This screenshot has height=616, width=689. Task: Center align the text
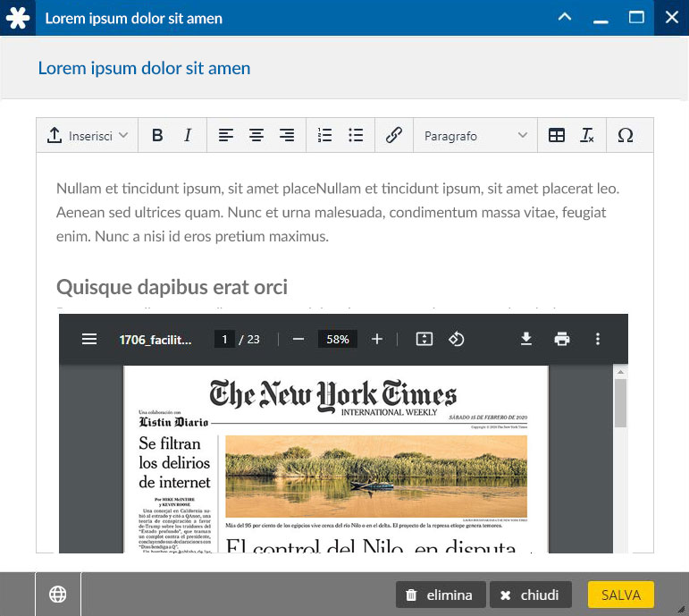pos(256,136)
